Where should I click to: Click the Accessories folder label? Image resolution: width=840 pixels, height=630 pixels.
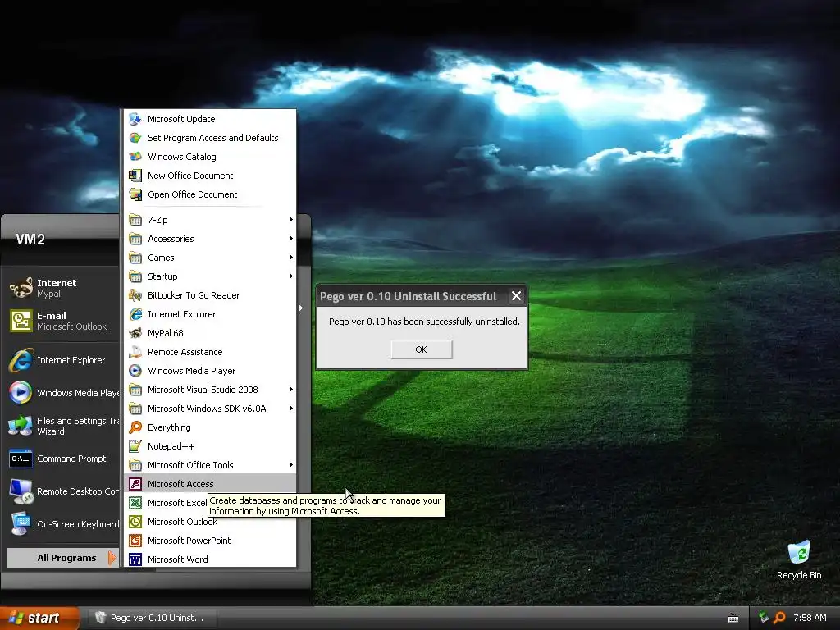coord(171,239)
